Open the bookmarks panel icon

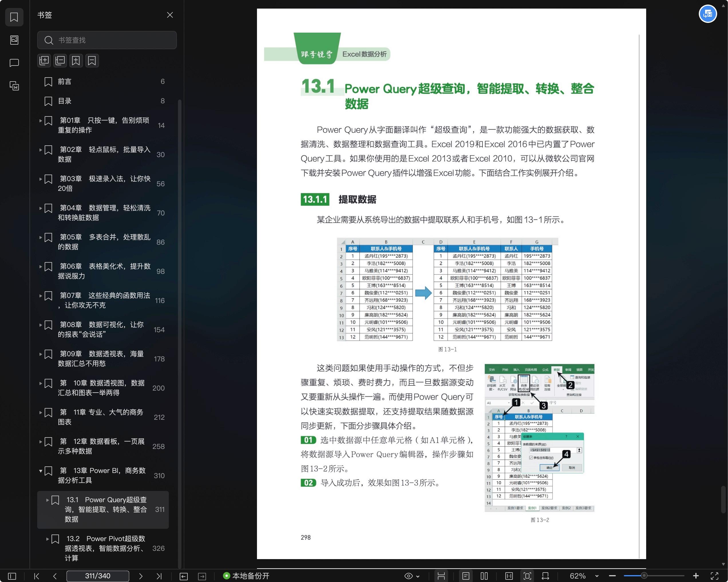[x=14, y=17]
